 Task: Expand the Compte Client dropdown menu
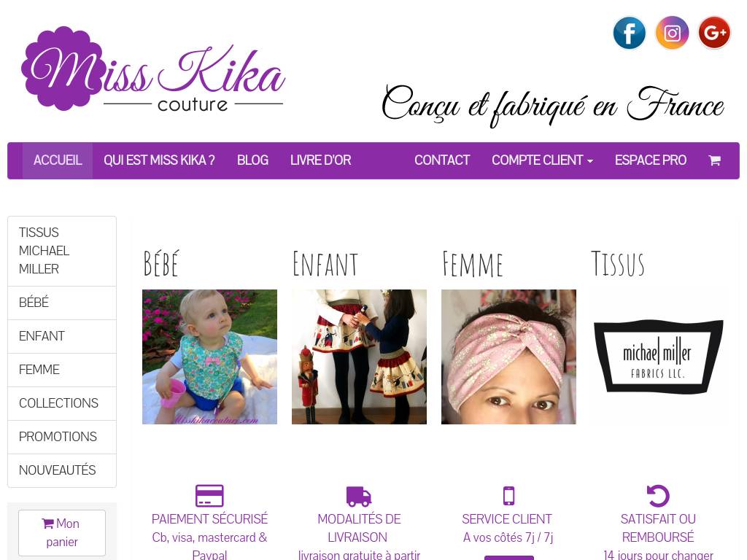pyautogui.click(x=542, y=160)
